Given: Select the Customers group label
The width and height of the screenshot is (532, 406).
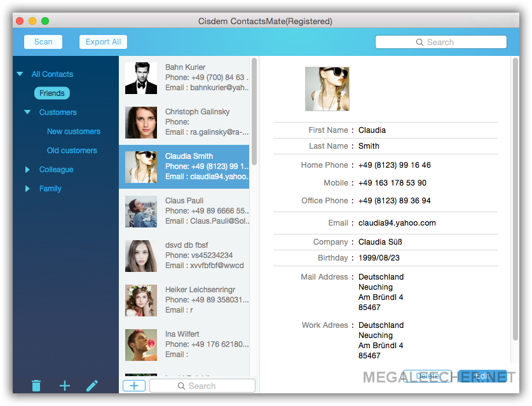Looking at the screenshot, I should pyautogui.click(x=58, y=112).
